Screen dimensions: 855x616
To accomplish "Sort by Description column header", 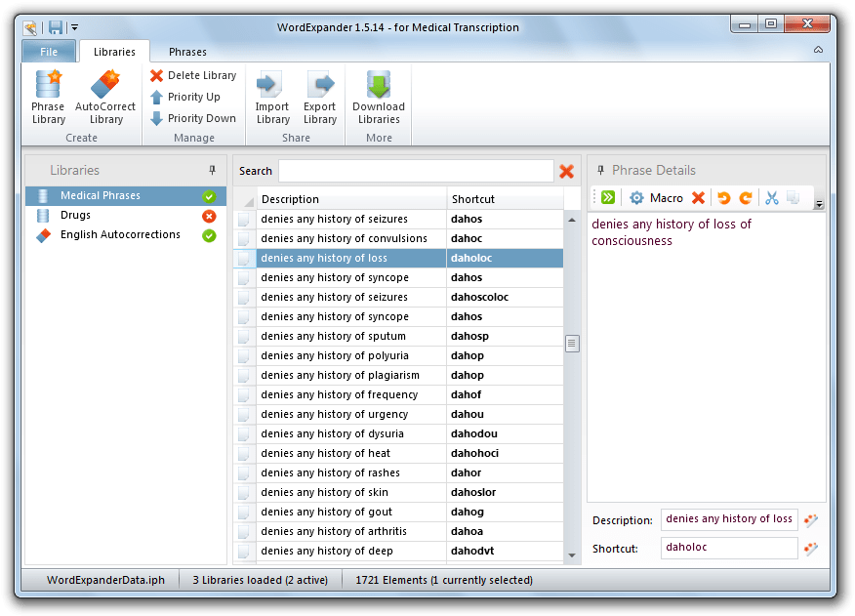I will 351,199.
